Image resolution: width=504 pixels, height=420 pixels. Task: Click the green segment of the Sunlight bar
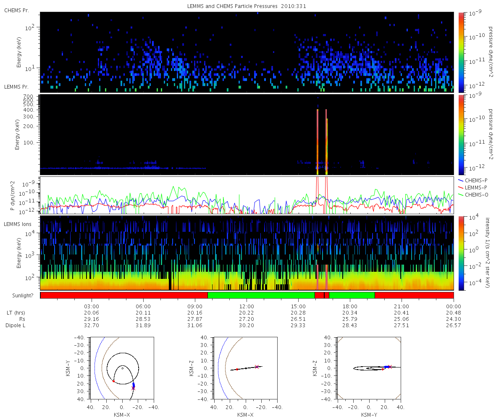pos(261,295)
